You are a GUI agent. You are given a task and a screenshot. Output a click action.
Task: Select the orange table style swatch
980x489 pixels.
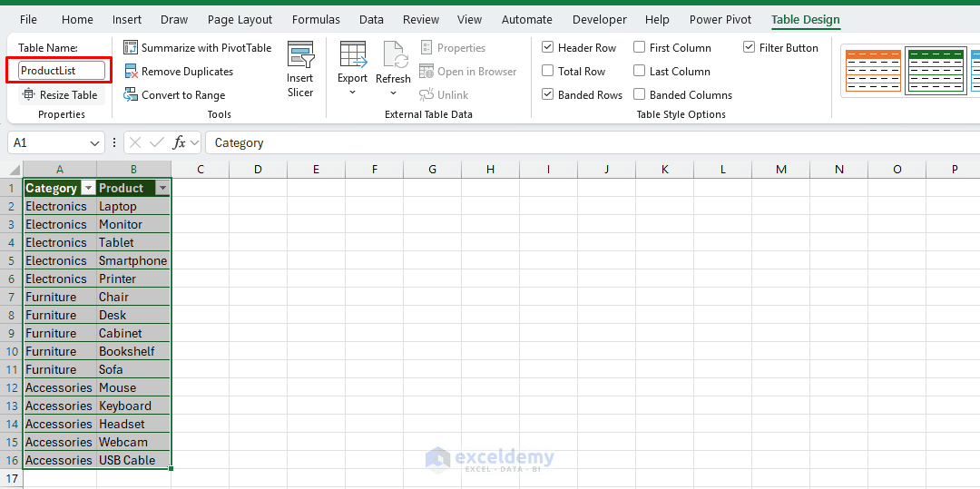click(873, 71)
